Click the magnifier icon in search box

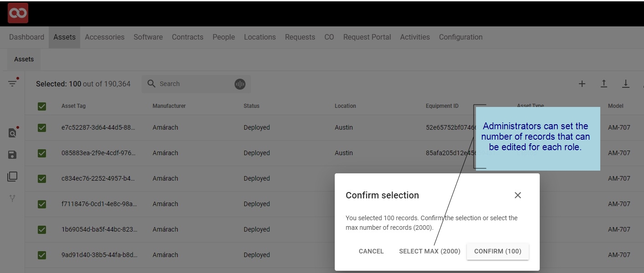pyautogui.click(x=152, y=84)
